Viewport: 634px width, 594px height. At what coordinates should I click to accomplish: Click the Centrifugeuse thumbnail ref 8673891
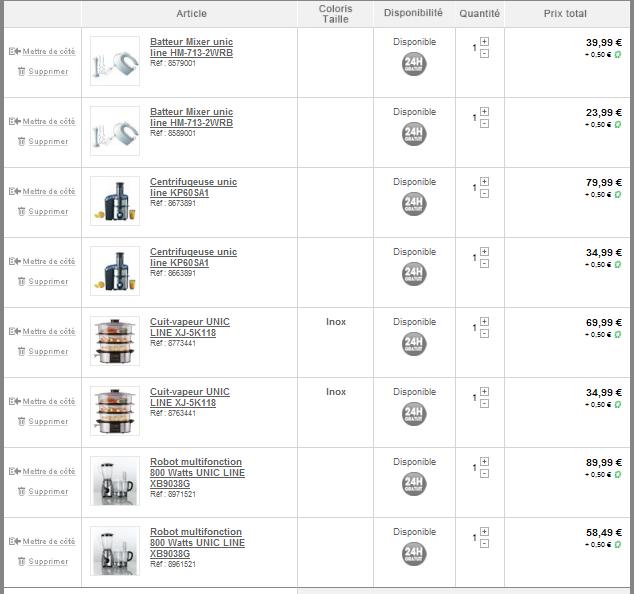click(115, 201)
